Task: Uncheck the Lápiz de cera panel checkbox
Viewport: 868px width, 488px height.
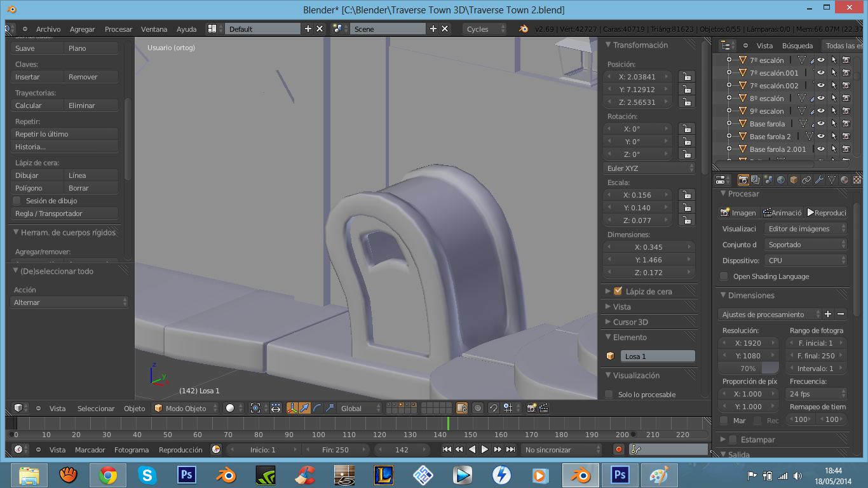Action: point(618,291)
